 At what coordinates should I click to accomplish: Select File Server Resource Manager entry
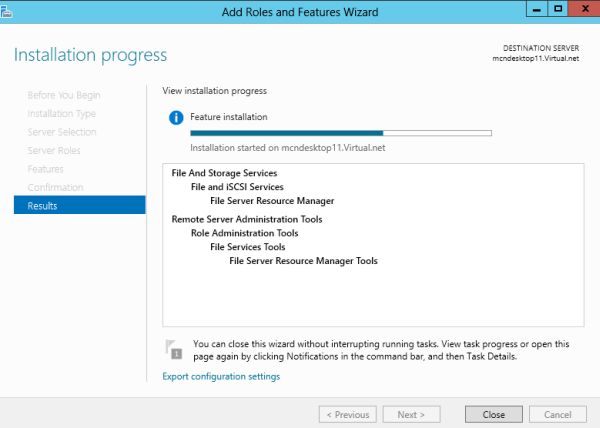pyautogui.click(x=272, y=201)
